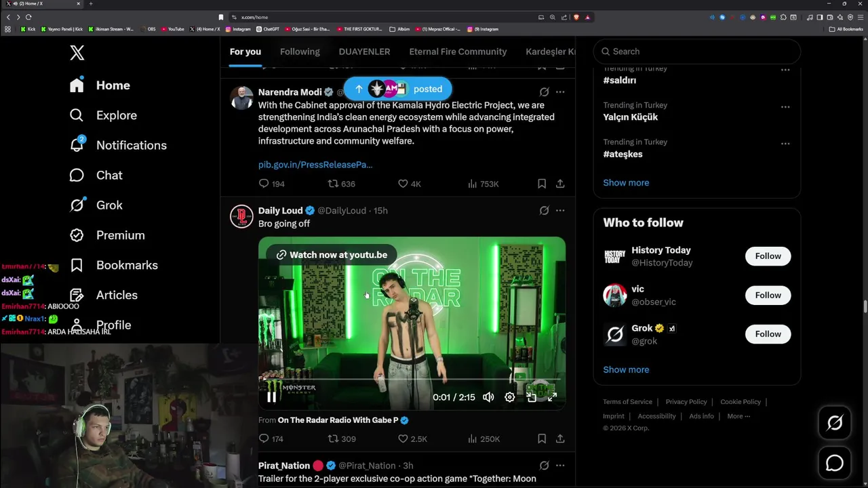The height and width of the screenshot is (488, 868).
Task: Open more options for #saldırı trend
Action: [785, 70]
